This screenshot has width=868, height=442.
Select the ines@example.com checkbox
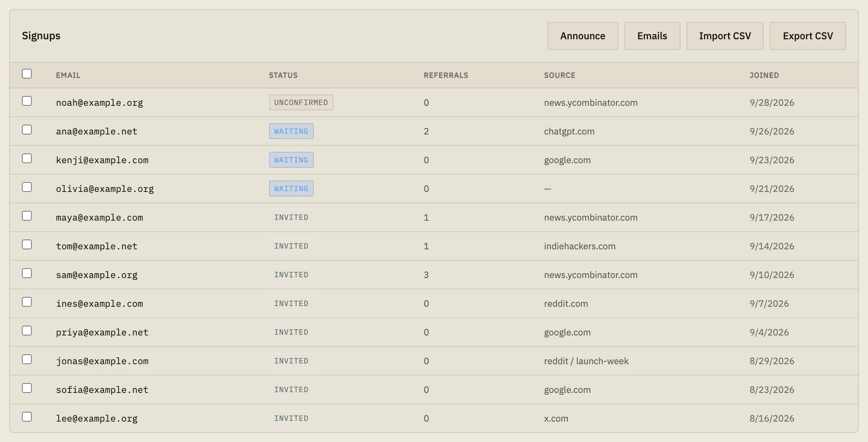27,302
